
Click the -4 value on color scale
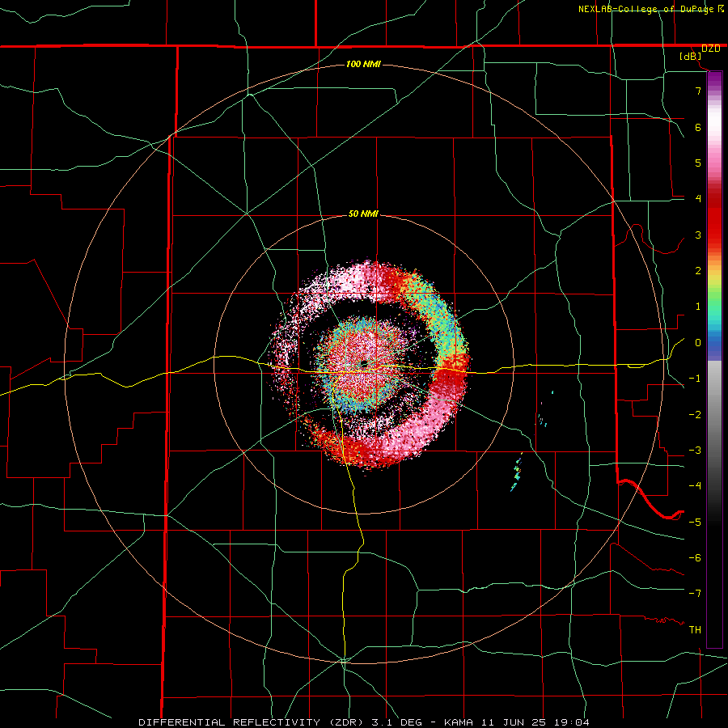695,486
